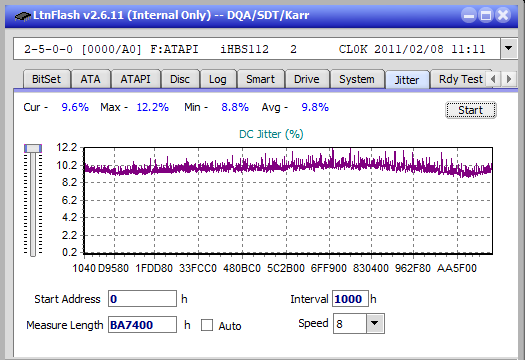Select the Speed combo box value 8
Screen dimensions: 525x360
pyautogui.click(x=350, y=323)
